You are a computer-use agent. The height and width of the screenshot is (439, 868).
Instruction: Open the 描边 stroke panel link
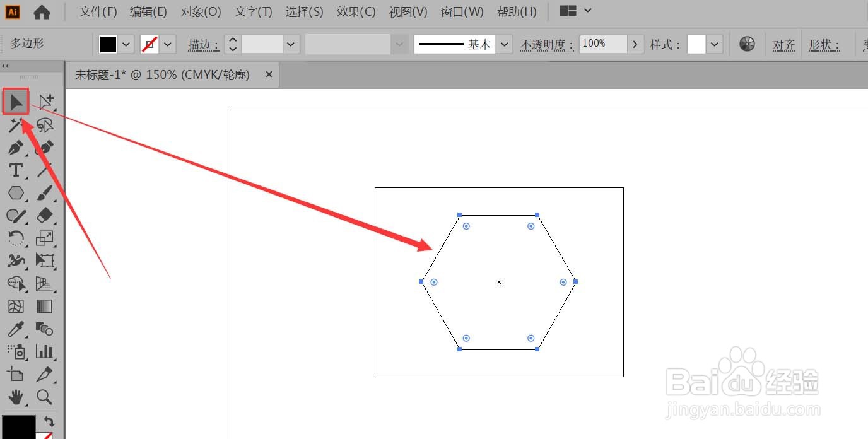pyautogui.click(x=204, y=45)
